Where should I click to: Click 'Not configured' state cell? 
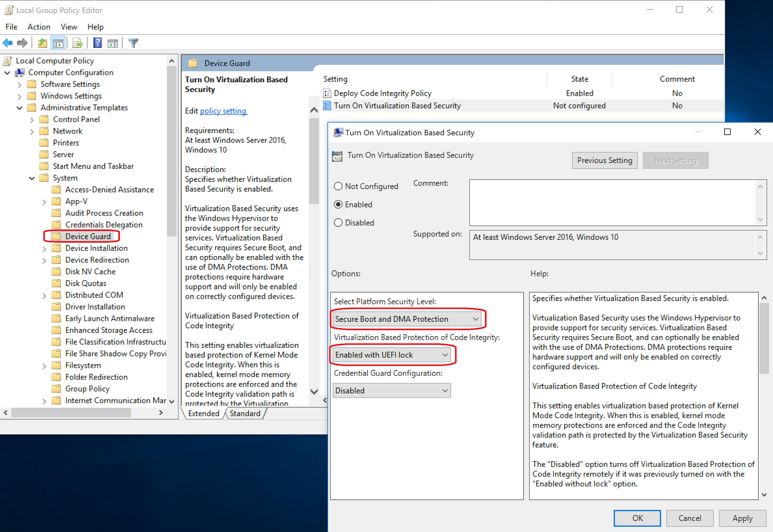[579, 105]
